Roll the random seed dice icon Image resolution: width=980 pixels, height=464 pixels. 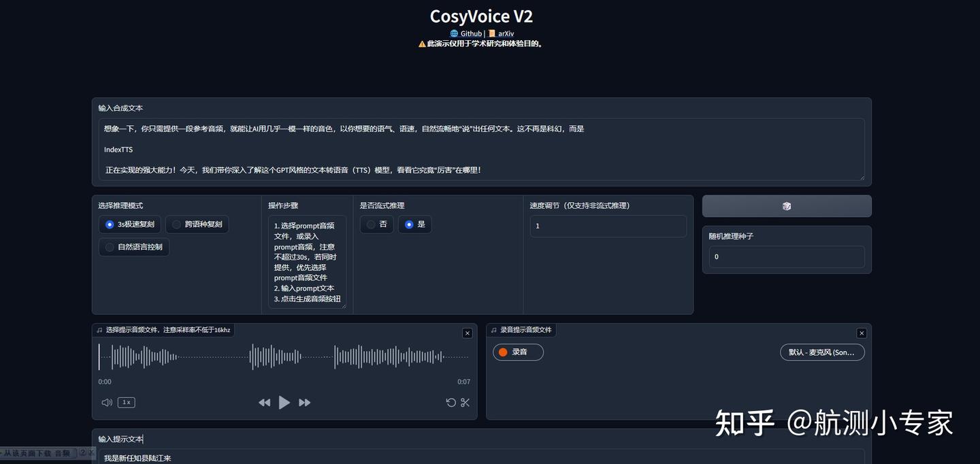tap(787, 205)
